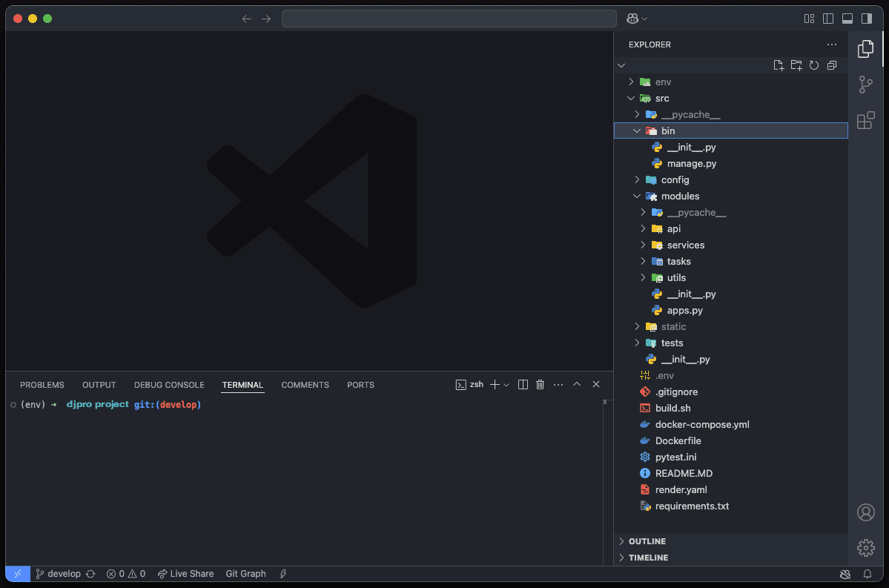889x588 pixels.
Task: Select the zsh terminal label
Action: coord(469,384)
